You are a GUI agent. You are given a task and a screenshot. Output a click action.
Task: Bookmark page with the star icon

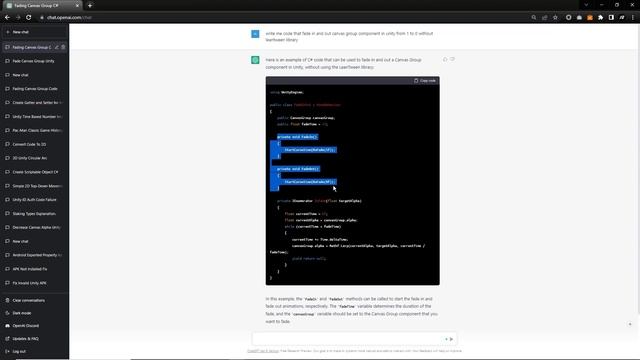(555, 18)
